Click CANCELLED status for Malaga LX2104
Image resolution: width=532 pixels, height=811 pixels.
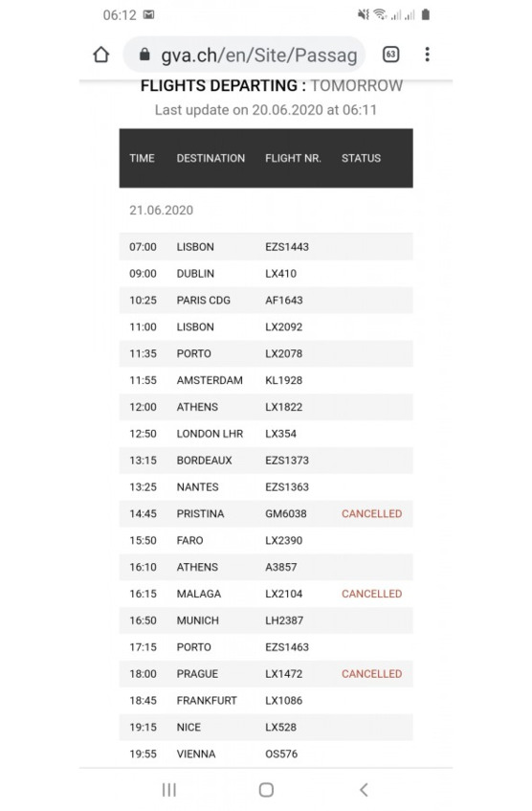(x=371, y=594)
